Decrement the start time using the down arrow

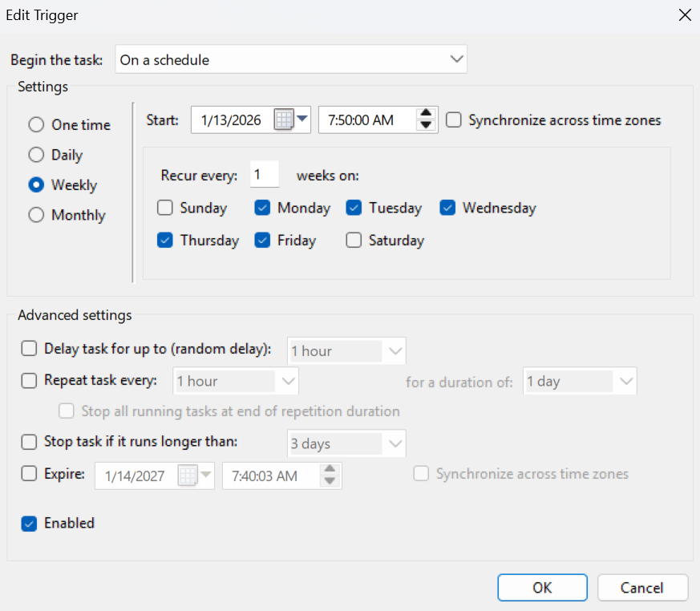coord(425,124)
